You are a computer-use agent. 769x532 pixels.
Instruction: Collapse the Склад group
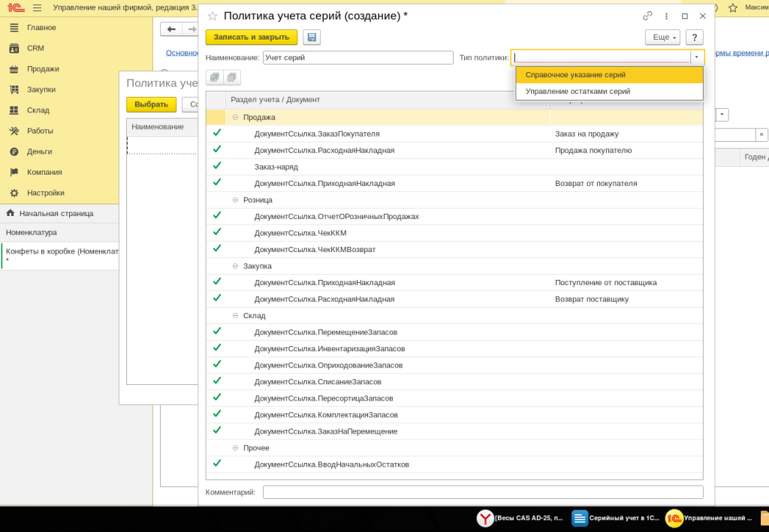235,315
